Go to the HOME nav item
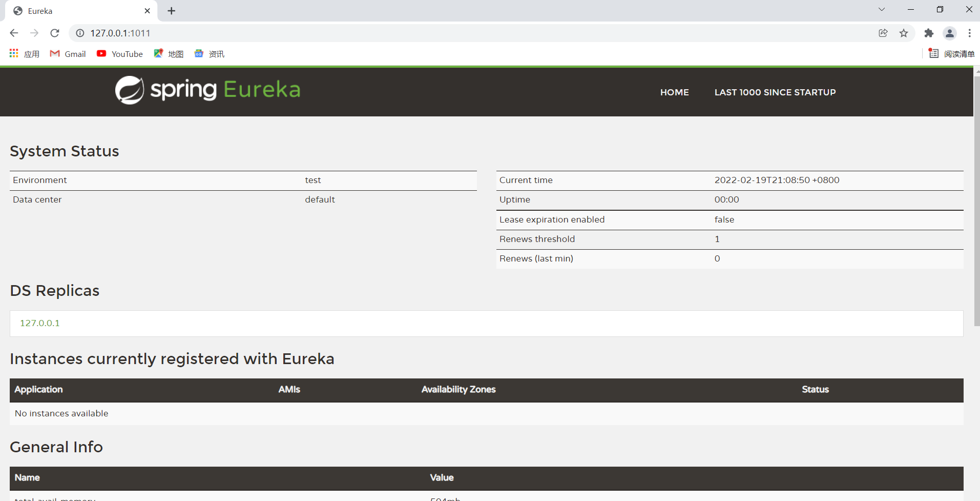This screenshot has height=501, width=980. point(674,92)
